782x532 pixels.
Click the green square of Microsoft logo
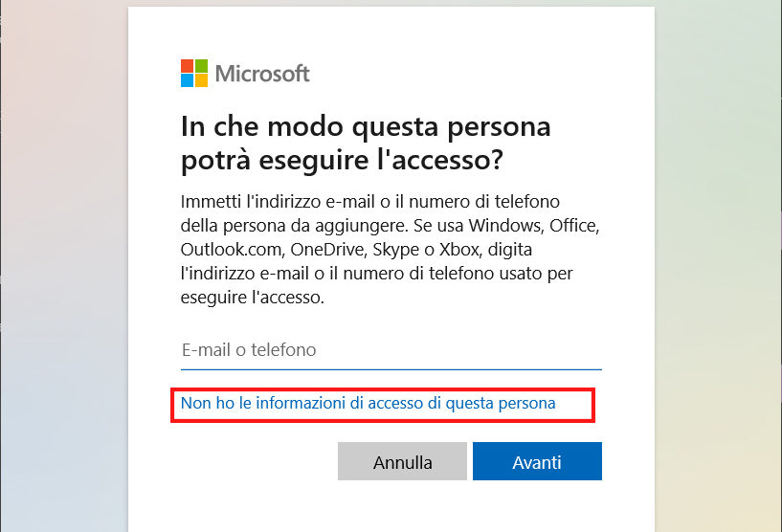(202, 66)
